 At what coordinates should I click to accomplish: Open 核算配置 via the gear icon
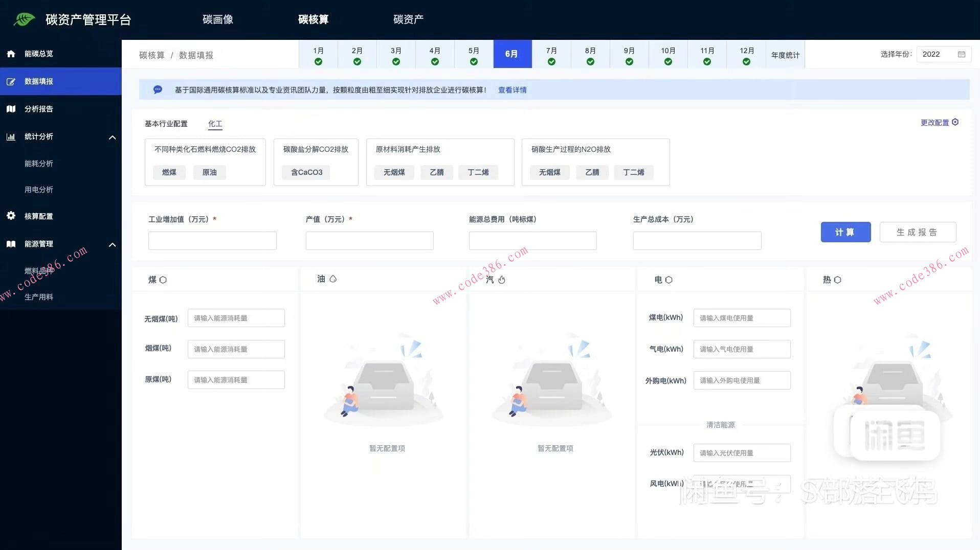click(x=11, y=216)
